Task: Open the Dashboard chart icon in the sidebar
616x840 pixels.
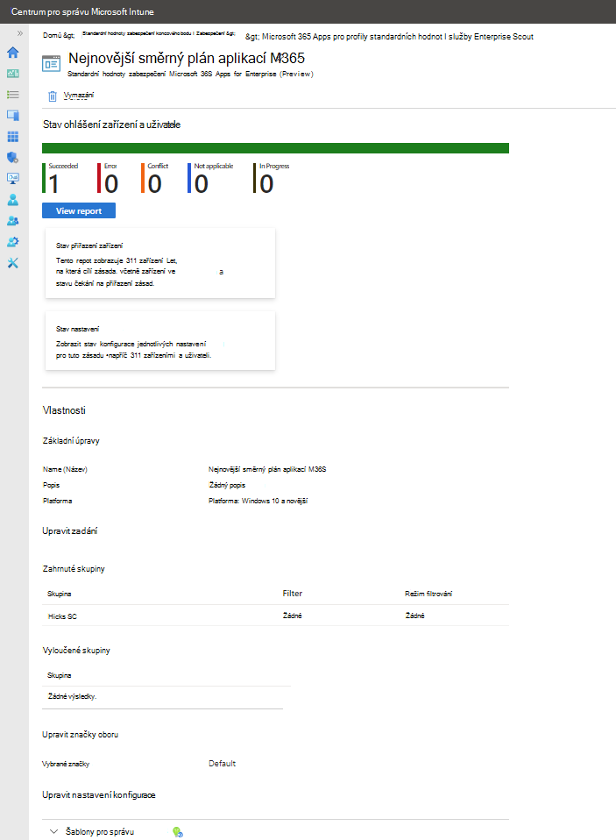Action: click(13, 74)
